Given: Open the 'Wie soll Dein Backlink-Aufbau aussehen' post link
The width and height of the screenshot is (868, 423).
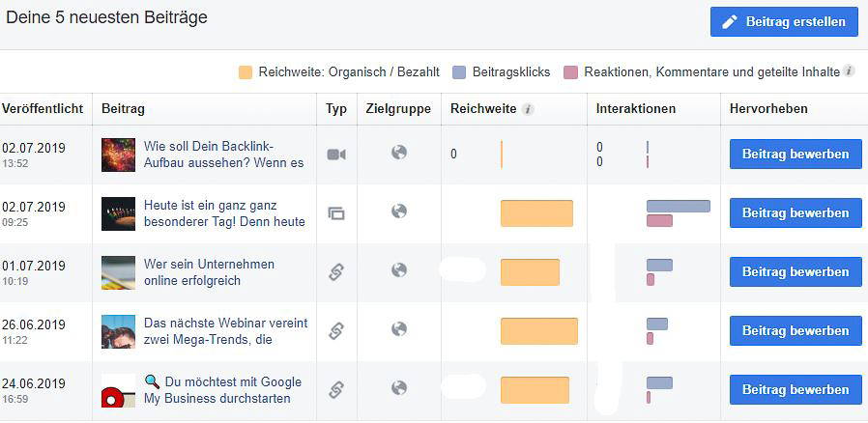Looking at the screenshot, I should 223,155.
